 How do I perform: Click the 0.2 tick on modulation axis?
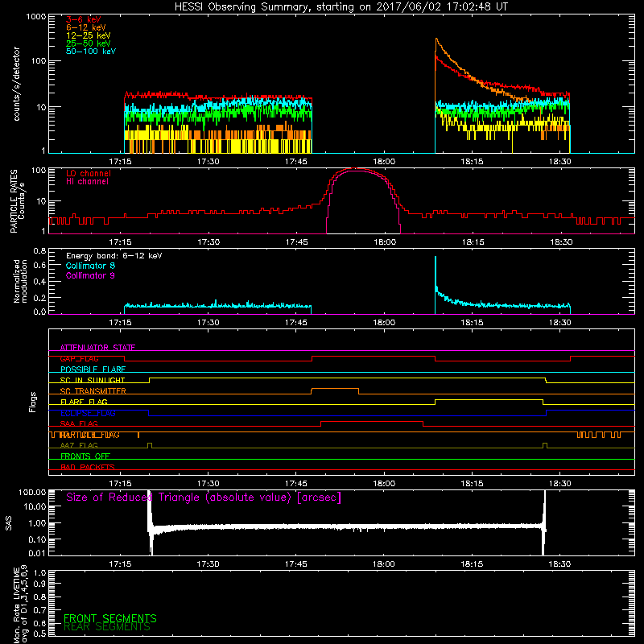(x=39, y=298)
